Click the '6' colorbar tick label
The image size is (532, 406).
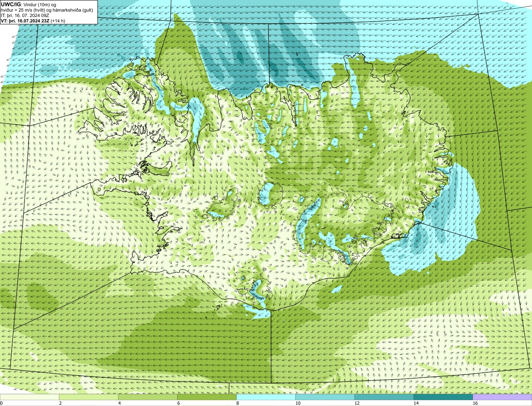pos(178,403)
